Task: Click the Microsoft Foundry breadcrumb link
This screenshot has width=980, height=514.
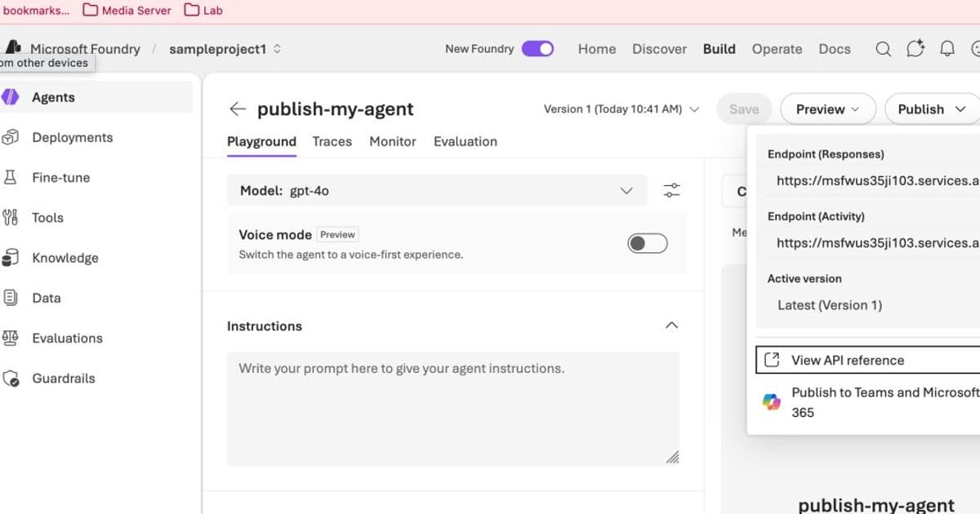Action: 85,49
